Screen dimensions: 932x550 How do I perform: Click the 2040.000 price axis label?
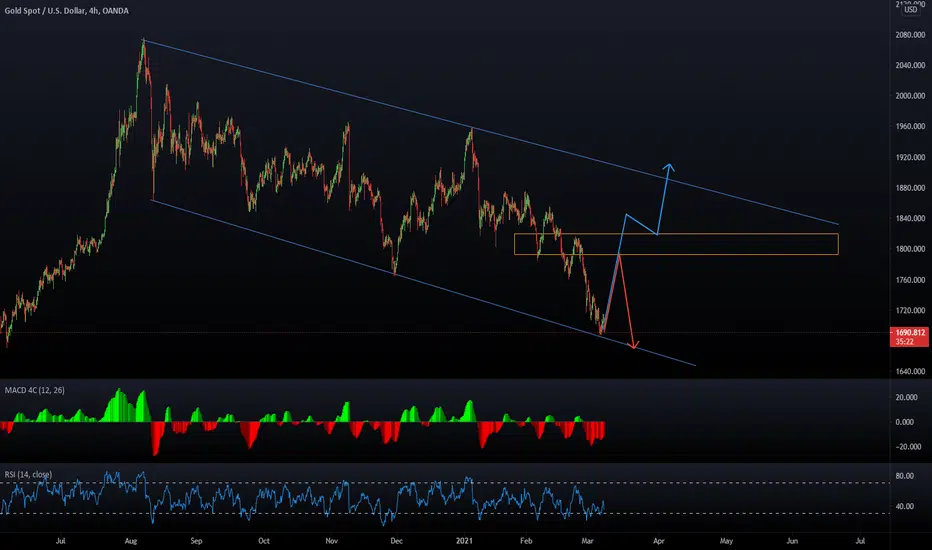click(910, 65)
